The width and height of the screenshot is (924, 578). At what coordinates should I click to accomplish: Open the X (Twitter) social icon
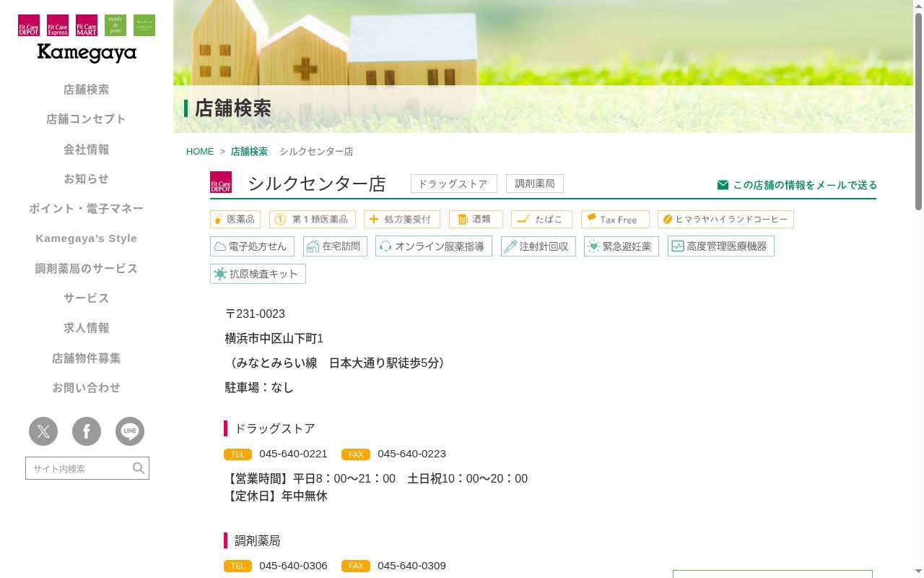point(43,431)
